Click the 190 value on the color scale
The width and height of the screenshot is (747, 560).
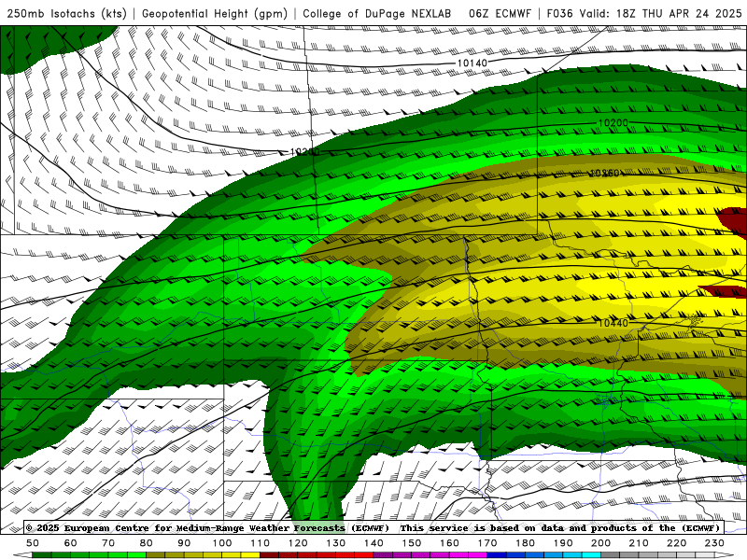[563, 543]
